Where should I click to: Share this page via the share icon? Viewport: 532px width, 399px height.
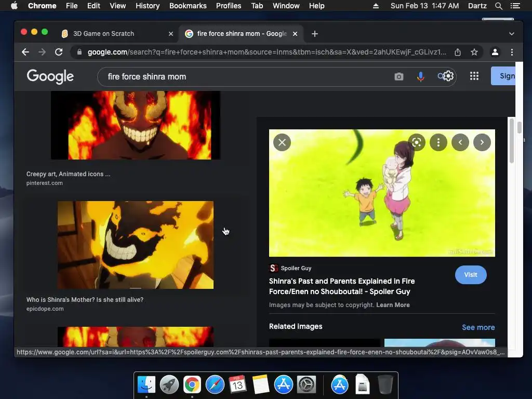coord(458,52)
